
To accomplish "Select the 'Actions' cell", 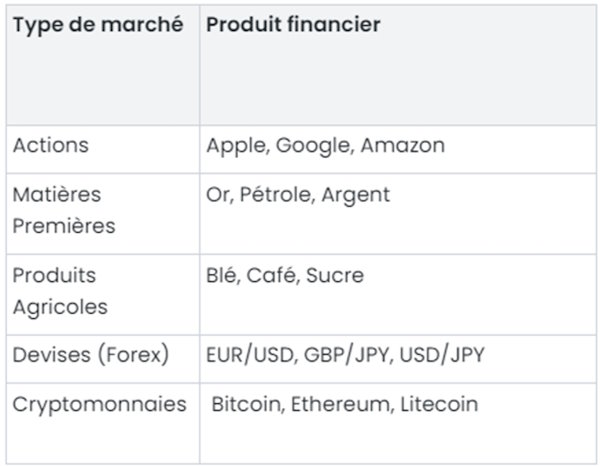I will (103, 149).
